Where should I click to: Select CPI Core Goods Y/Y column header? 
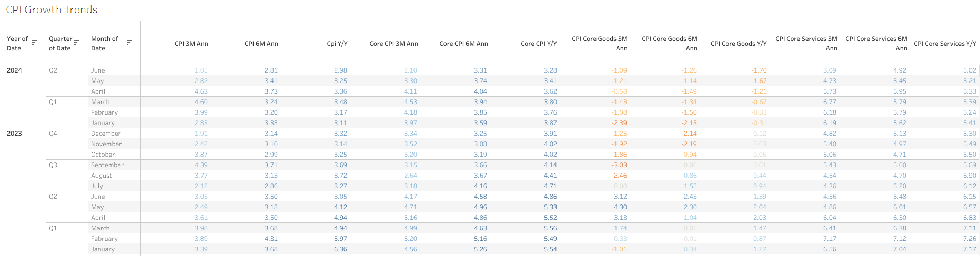tap(739, 44)
